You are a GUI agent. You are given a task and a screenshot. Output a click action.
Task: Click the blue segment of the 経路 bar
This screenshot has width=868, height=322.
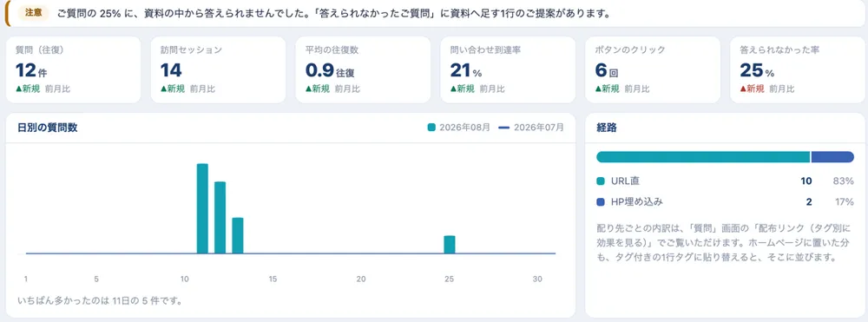[832, 157]
